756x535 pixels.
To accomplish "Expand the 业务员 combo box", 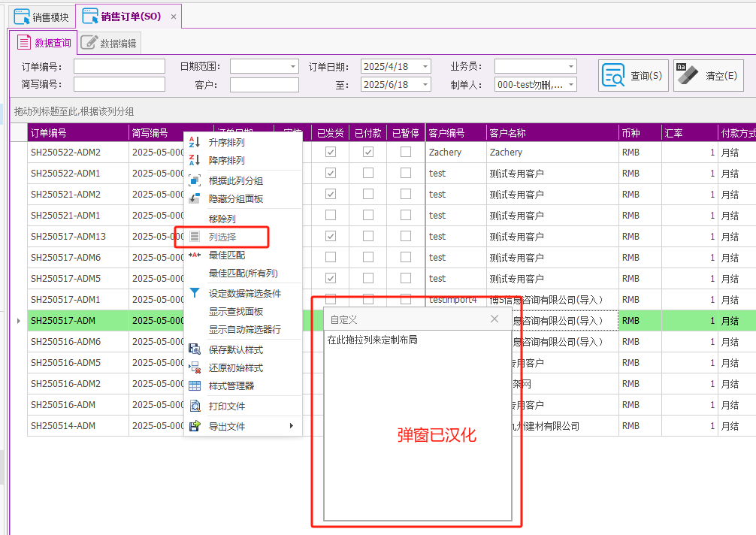I will point(570,66).
